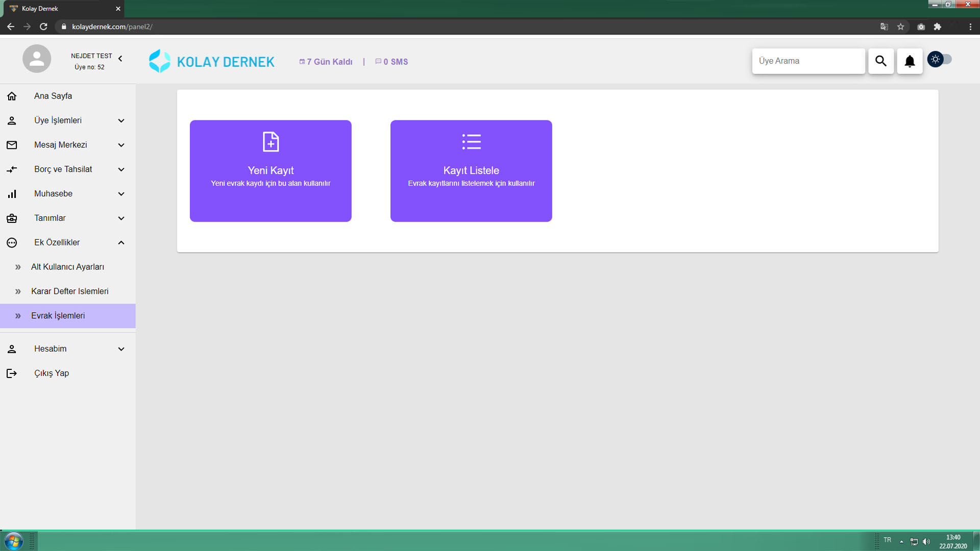This screenshot has width=980, height=551.
Task: Click the logout arrow icon
Action: pyautogui.click(x=12, y=373)
